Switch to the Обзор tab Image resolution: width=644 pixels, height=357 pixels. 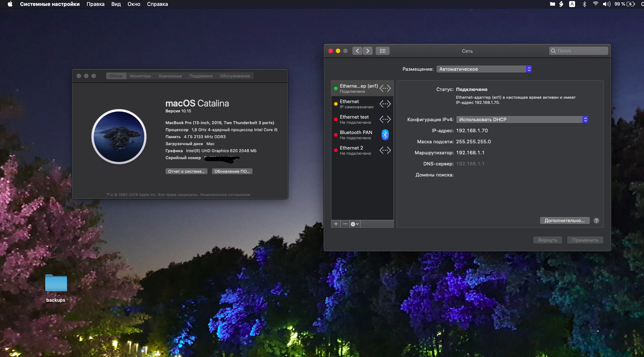pos(116,76)
